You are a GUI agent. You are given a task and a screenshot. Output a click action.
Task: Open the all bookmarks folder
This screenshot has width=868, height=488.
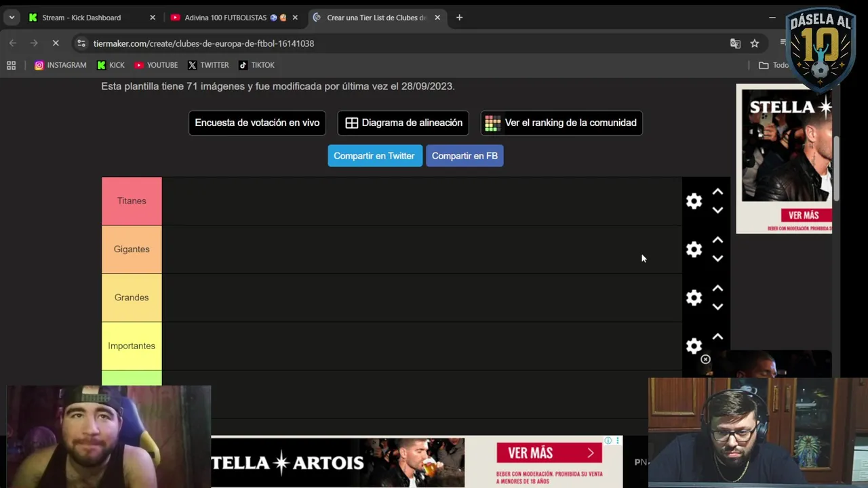pos(774,65)
